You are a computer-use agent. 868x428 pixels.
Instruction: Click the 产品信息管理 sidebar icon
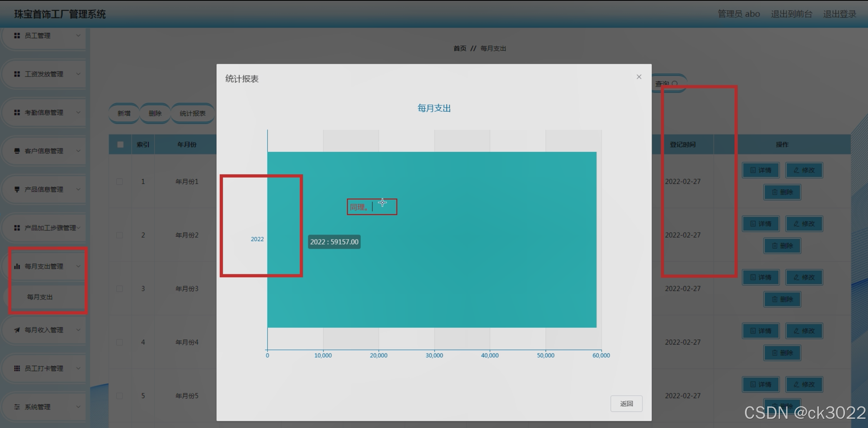pyautogui.click(x=17, y=189)
